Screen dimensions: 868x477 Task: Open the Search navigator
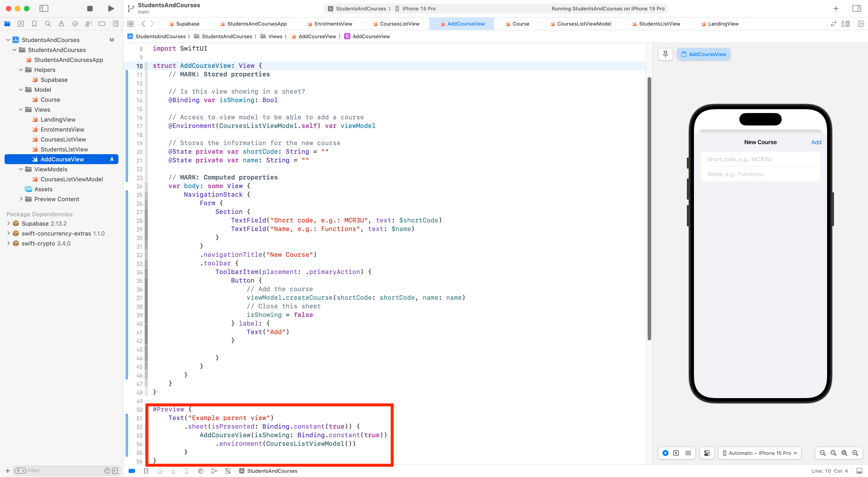pos(48,24)
